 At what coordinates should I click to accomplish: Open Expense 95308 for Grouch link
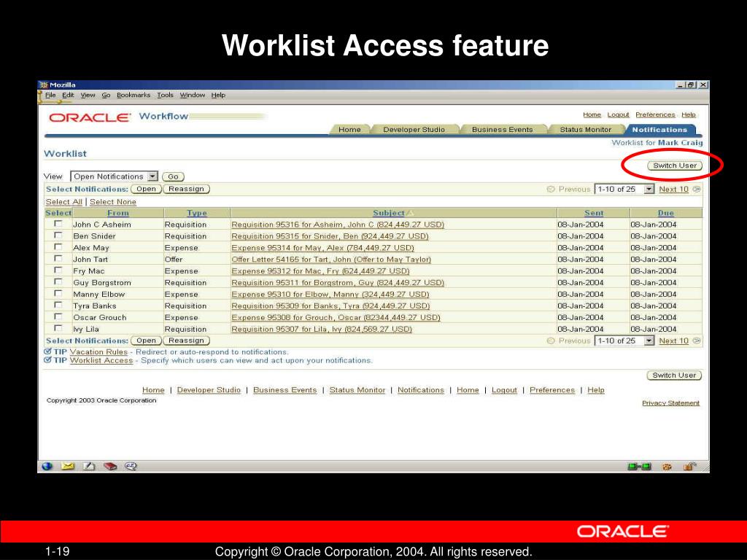pyautogui.click(x=336, y=318)
